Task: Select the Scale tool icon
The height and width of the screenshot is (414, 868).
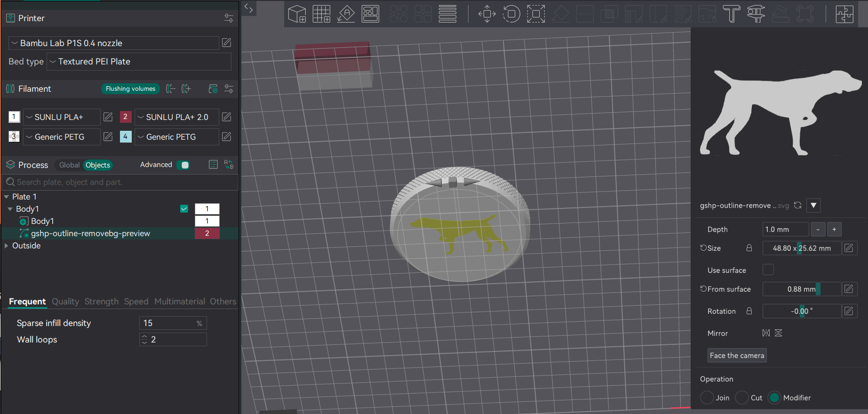Action: pos(536,14)
